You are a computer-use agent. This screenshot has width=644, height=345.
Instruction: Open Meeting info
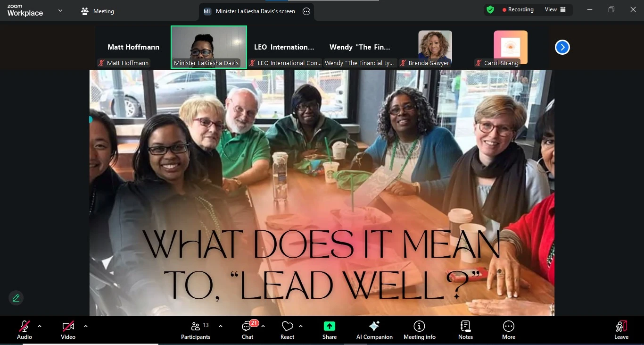pyautogui.click(x=419, y=330)
